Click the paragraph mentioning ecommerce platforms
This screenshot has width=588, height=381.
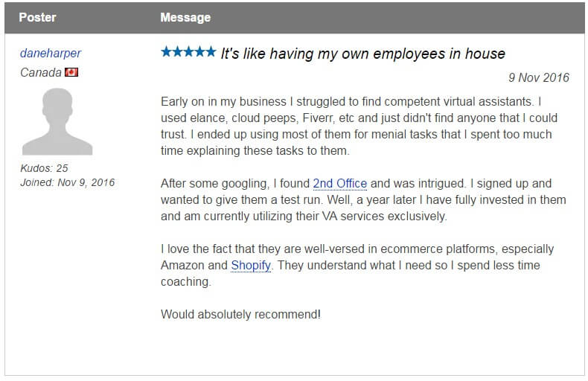pos(357,265)
